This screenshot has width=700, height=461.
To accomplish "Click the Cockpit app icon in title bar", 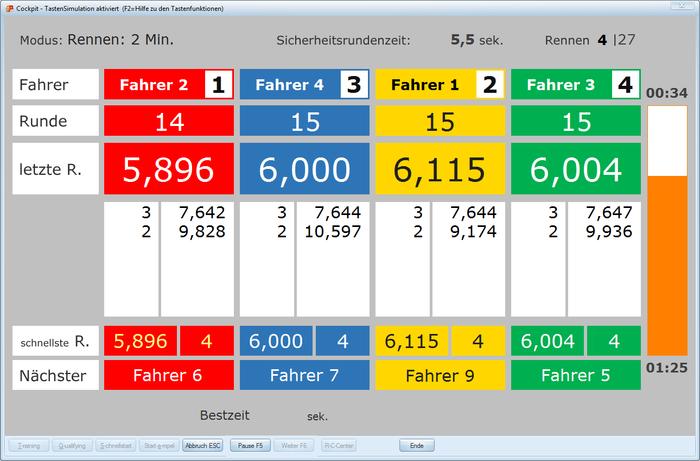I will pyautogui.click(x=7, y=7).
